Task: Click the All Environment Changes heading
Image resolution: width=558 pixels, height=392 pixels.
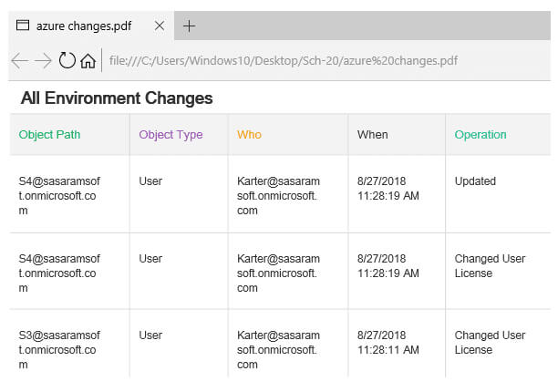Action: coord(117,98)
